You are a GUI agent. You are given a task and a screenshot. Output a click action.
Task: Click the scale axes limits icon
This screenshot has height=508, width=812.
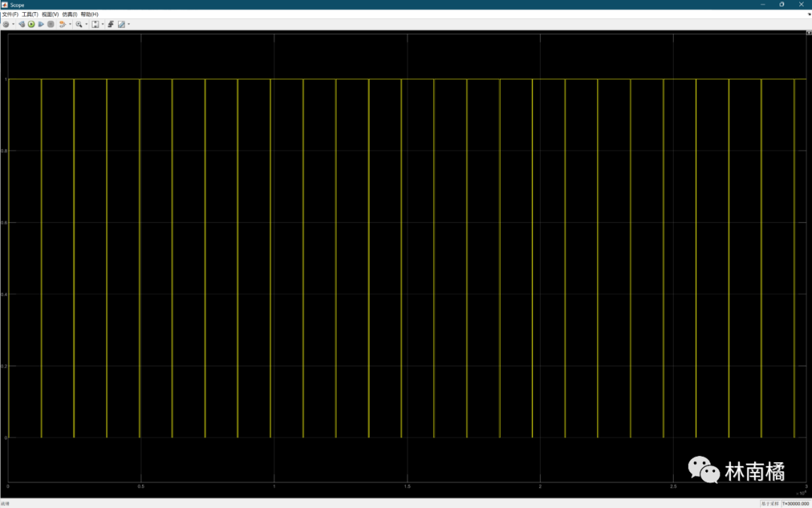coord(95,24)
